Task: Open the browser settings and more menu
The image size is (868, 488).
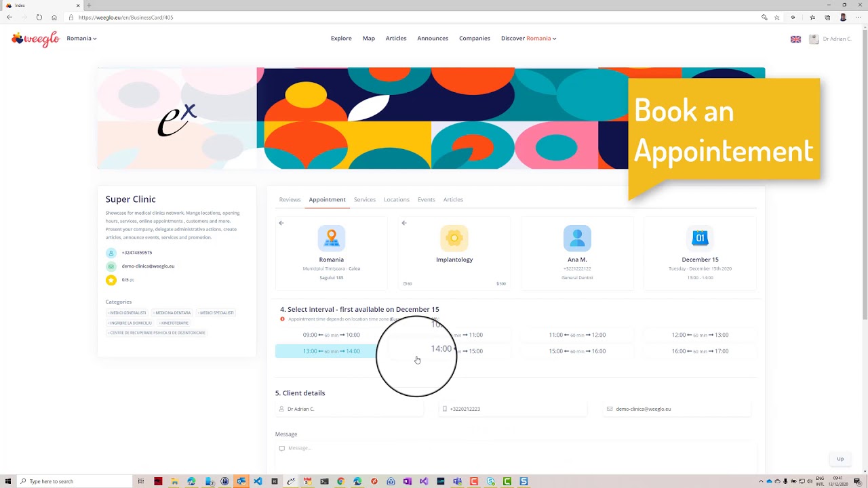Action: pos(859,18)
